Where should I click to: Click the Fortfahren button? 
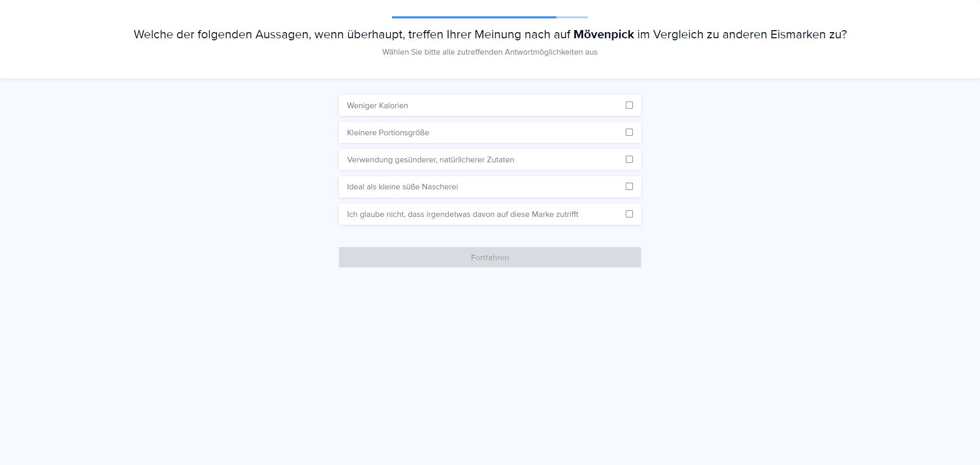[490, 257]
